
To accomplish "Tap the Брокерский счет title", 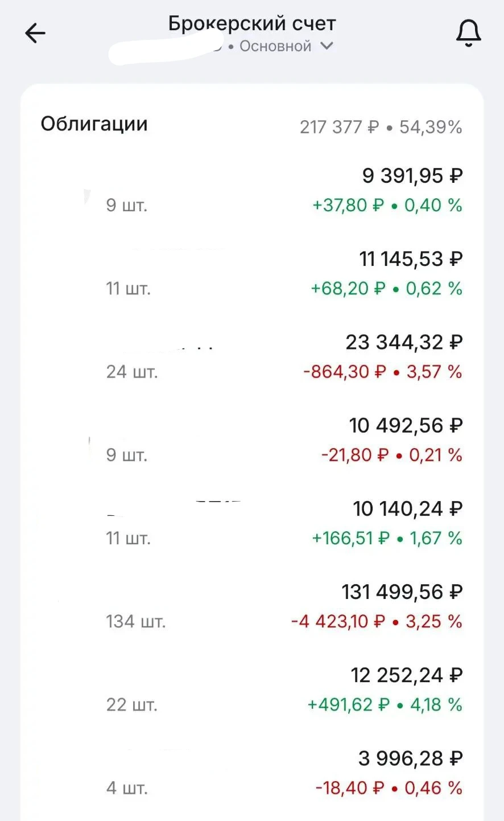I will [x=252, y=23].
